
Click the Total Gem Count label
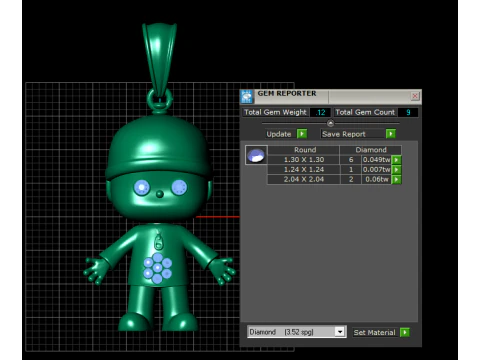coord(365,112)
